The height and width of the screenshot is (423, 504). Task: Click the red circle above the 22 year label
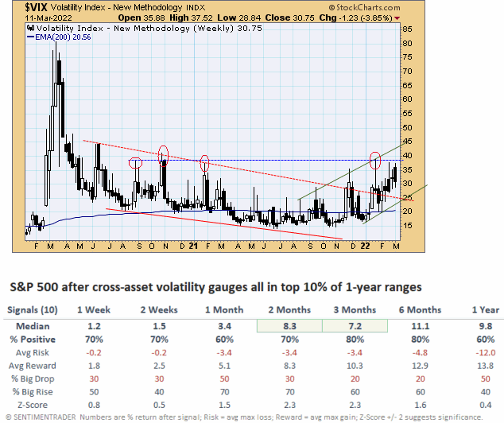tap(375, 157)
